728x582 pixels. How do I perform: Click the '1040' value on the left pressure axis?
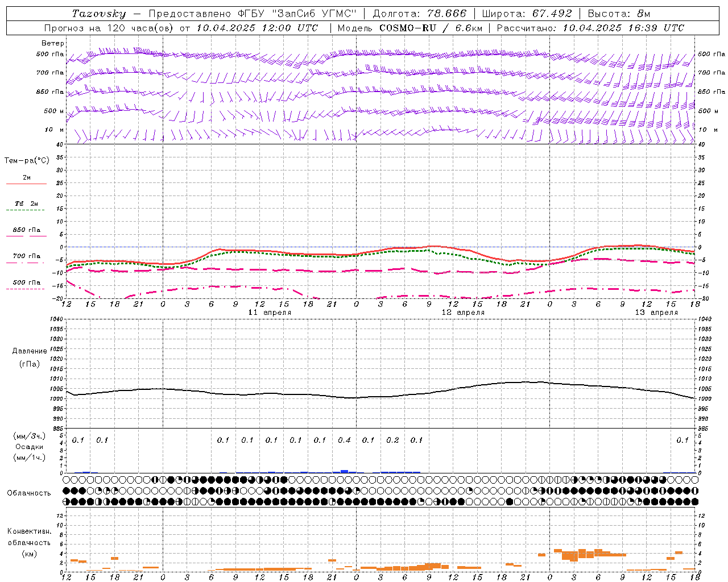56,319
